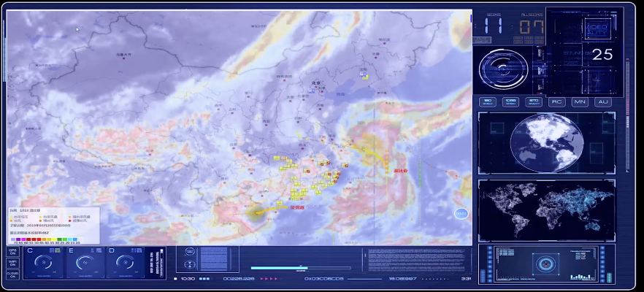Select the C gauge panel
Viewport: 644px width, 292px height.
coord(44,262)
